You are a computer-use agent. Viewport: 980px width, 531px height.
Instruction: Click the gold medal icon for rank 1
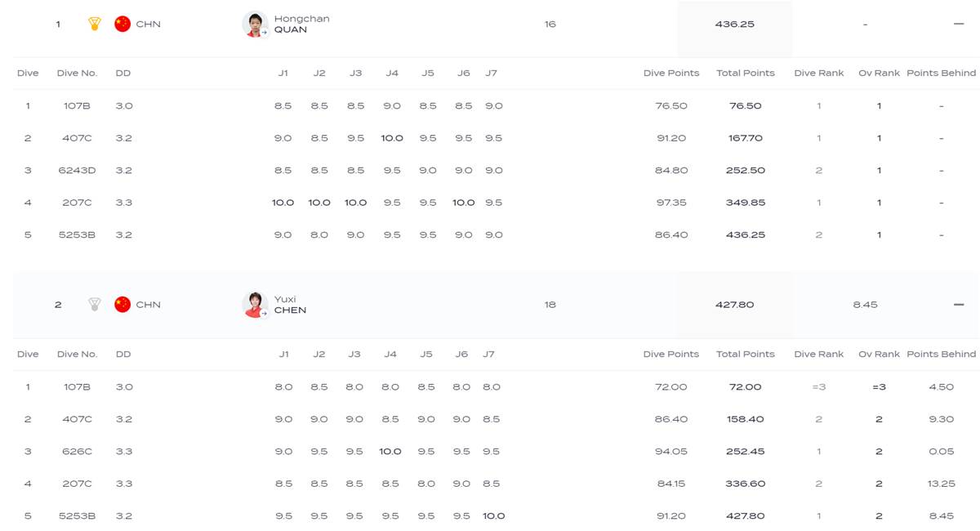pyautogui.click(x=95, y=24)
